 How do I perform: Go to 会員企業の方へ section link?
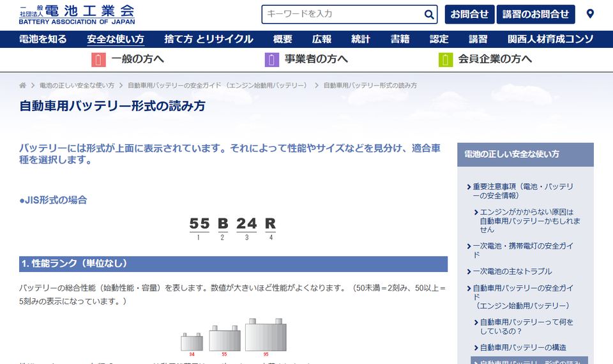coord(495,59)
